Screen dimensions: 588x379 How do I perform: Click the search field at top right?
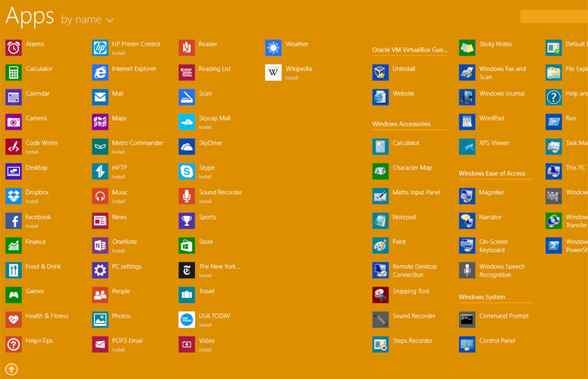tap(554, 17)
